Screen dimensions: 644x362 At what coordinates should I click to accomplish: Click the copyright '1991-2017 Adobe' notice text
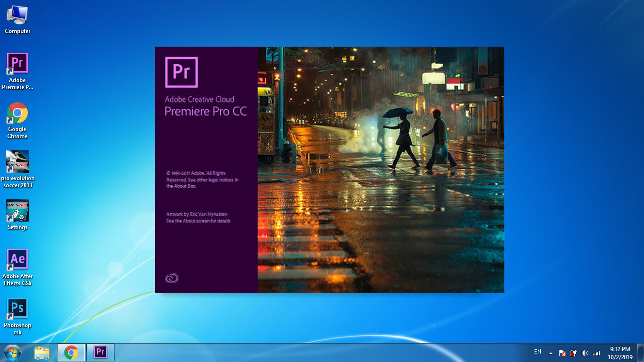(202, 180)
